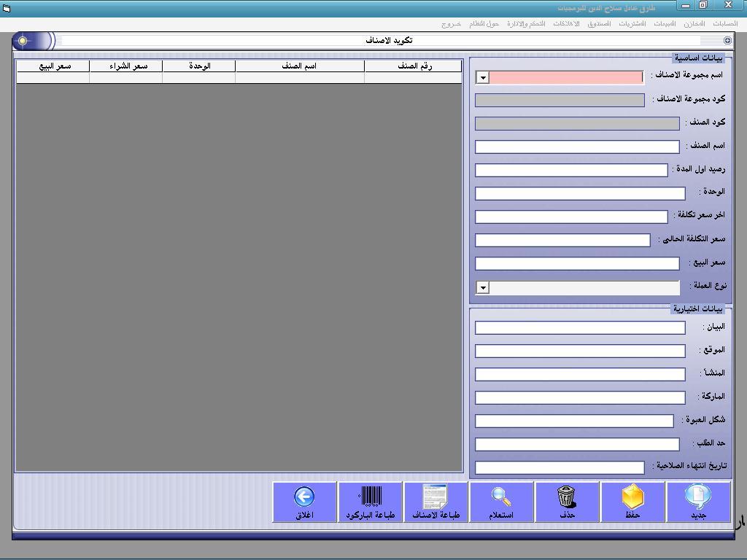The image size is (747, 560).
Task: Click the round plus icon at title bar right
Action: 727,41
